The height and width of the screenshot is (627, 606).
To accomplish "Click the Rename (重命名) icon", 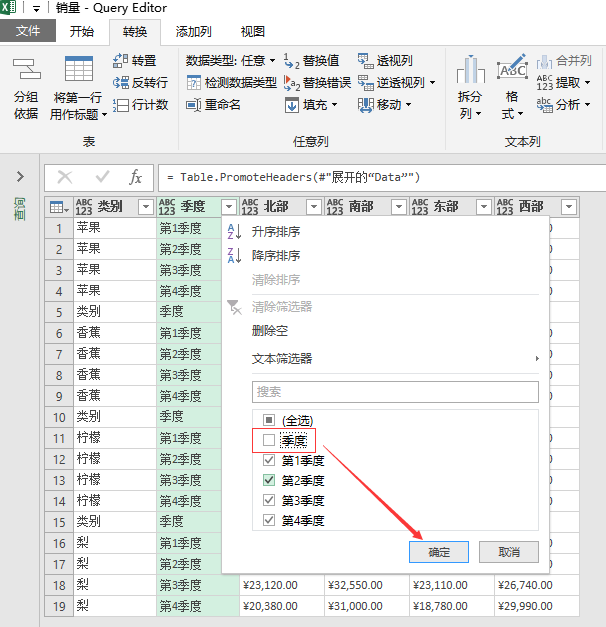I will (x=194, y=105).
